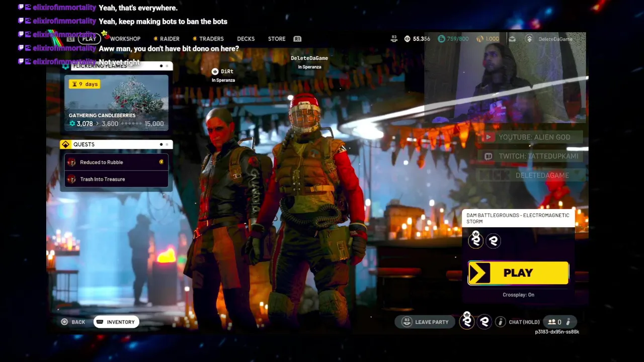Click the Twitch icon in the overlay
644x362 pixels.
pyautogui.click(x=488, y=156)
